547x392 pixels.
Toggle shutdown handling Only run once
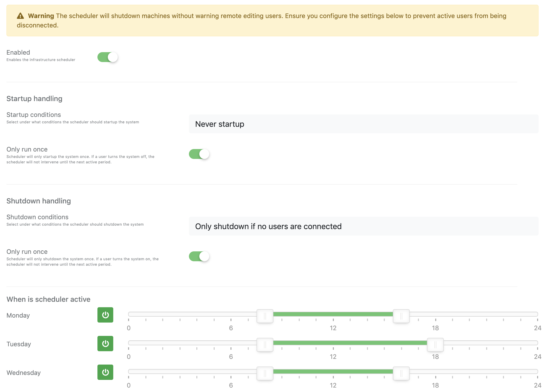pyautogui.click(x=199, y=256)
